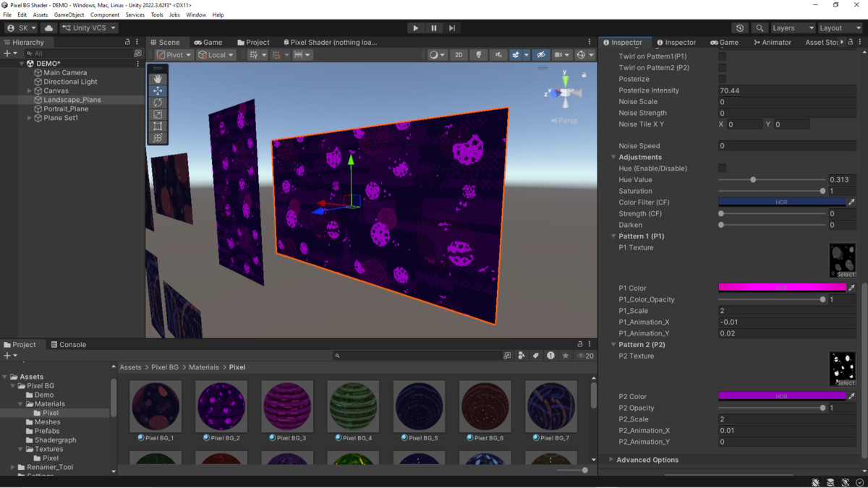Viewport: 868px width, 488px height.
Task: Switch to the Console tab
Action: tap(68, 345)
